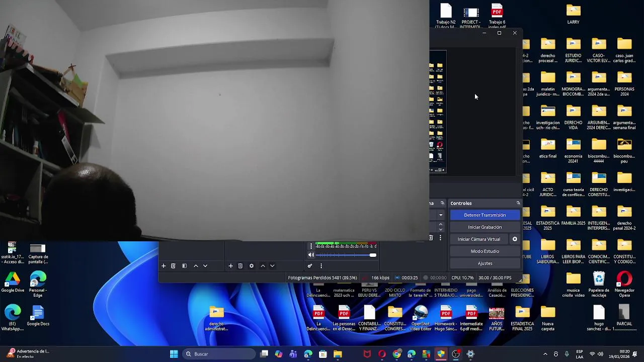Open transition properties three-dot menu
The height and width of the screenshot is (362, 644).
click(x=440, y=238)
